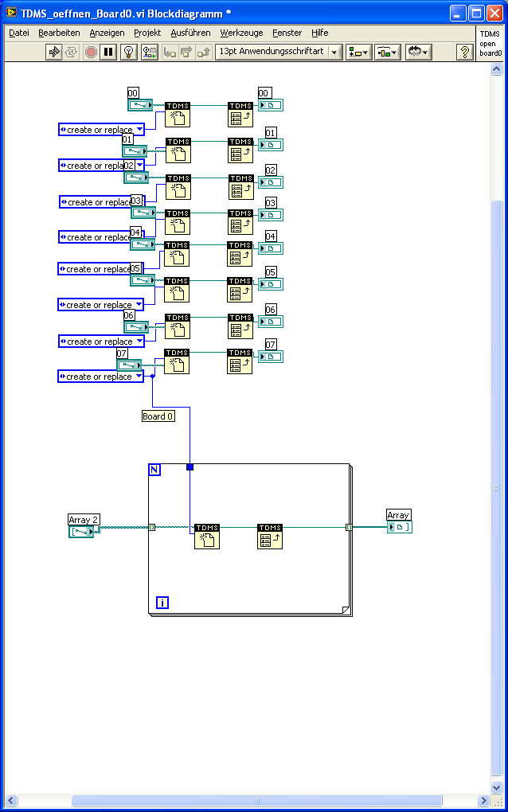Viewport: 508px width, 812px height.
Task: Click the VI icon pane labeled TDMS open board0
Action: 490,44
